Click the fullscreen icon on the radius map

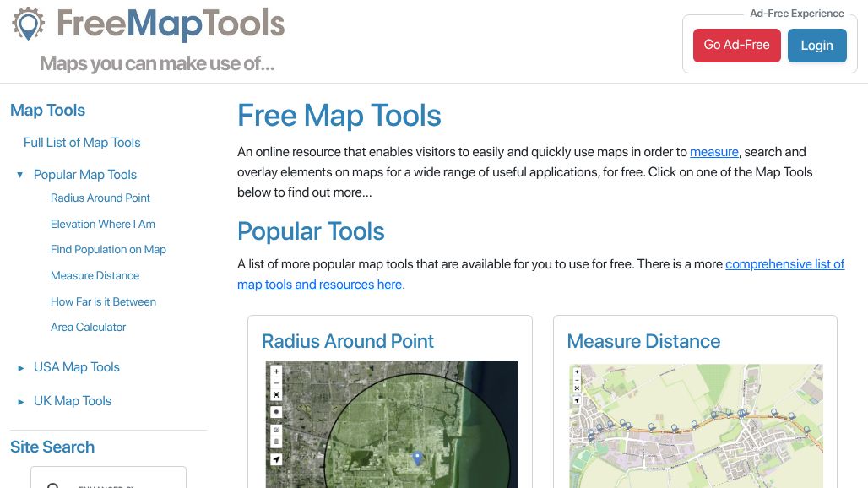coord(276,395)
